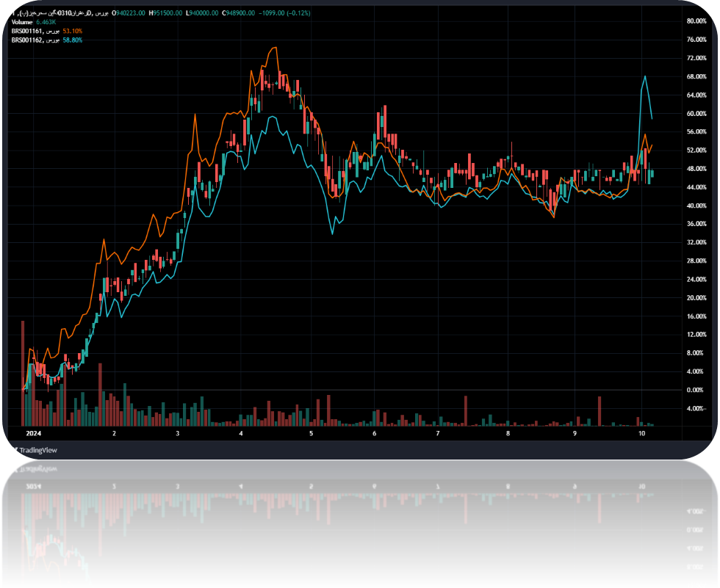Image resolution: width=720 pixels, height=588 pixels.
Task: Click the open price O940223.00 value
Action: [x=129, y=14]
